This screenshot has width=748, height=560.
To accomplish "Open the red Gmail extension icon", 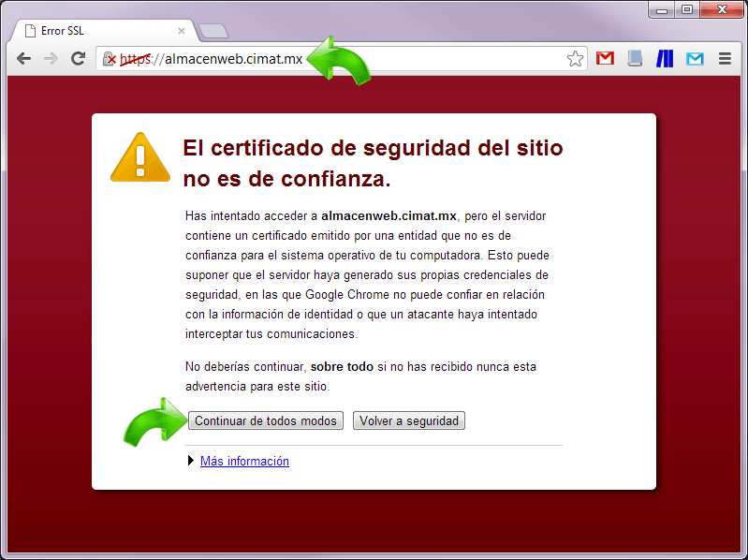I will 606,59.
